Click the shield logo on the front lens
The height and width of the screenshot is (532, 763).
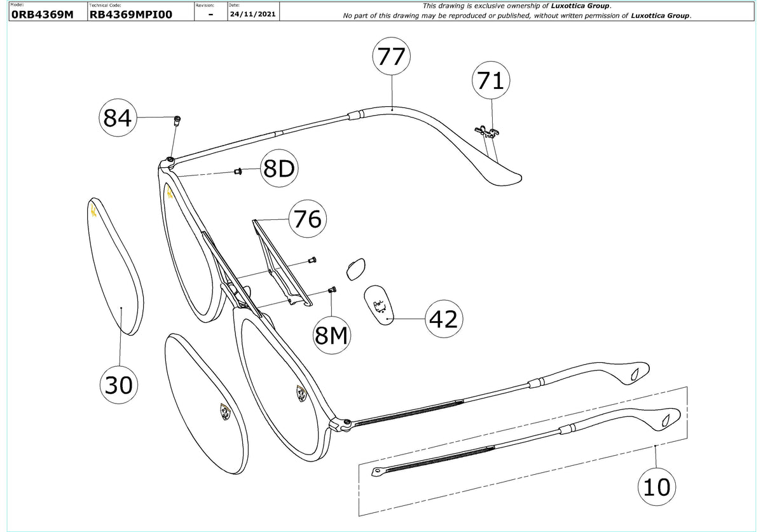300,393
